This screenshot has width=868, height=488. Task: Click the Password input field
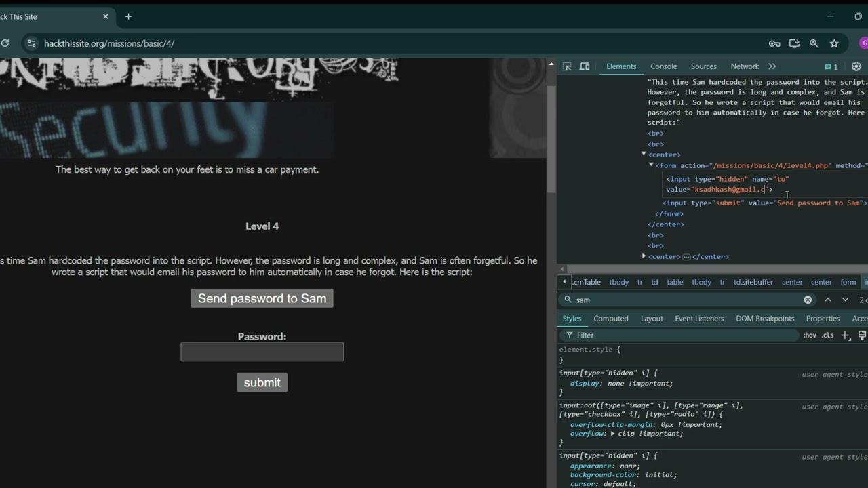262,352
